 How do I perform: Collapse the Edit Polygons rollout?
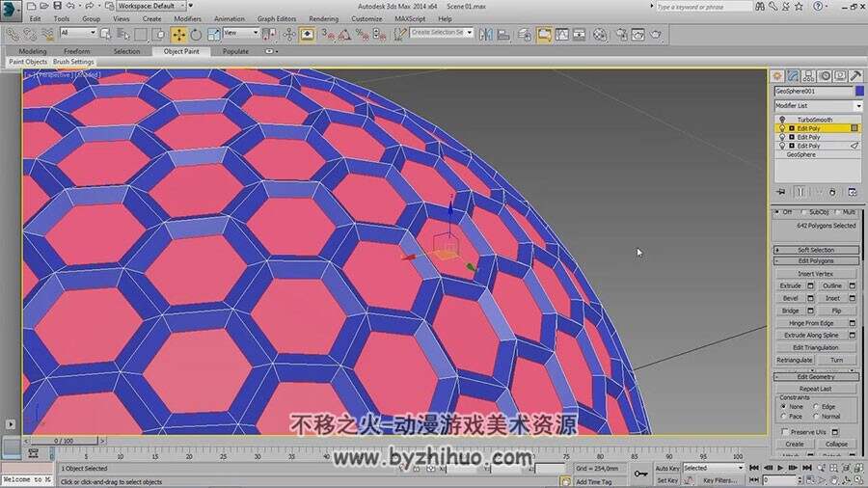(816, 261)
